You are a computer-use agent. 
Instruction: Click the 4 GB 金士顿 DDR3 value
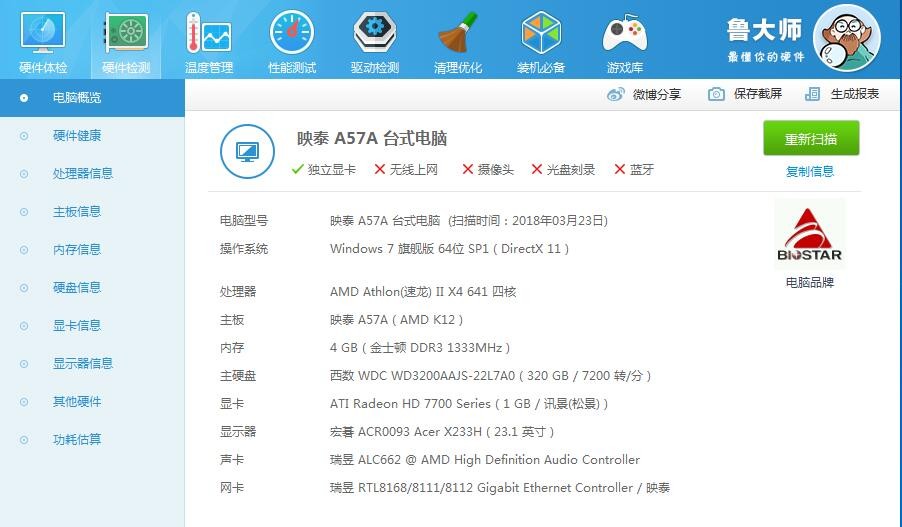420,347
